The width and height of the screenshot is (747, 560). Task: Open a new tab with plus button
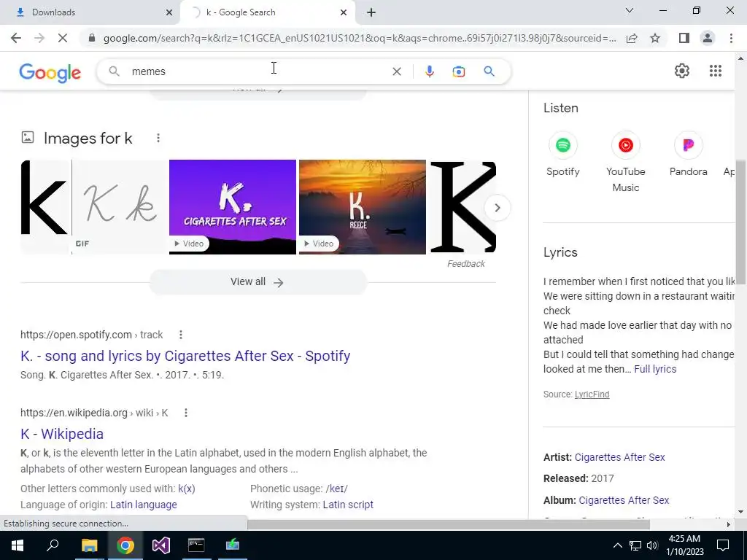coord(371,12)
